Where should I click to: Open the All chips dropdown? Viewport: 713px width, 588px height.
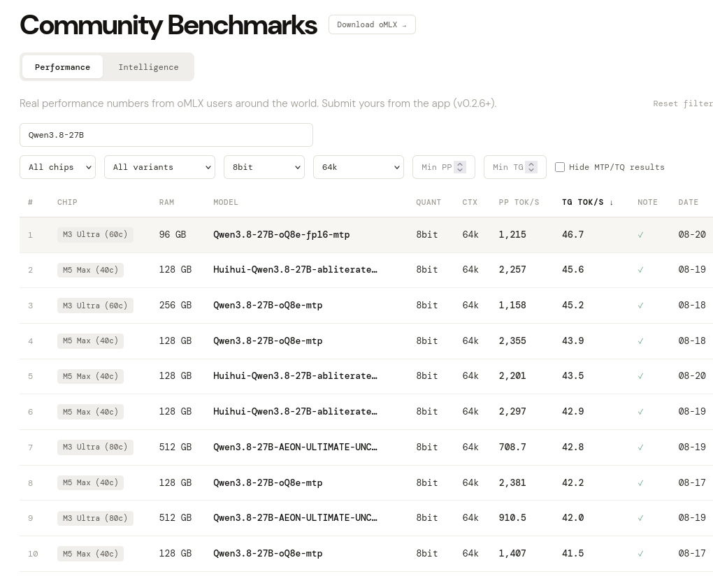58,167
